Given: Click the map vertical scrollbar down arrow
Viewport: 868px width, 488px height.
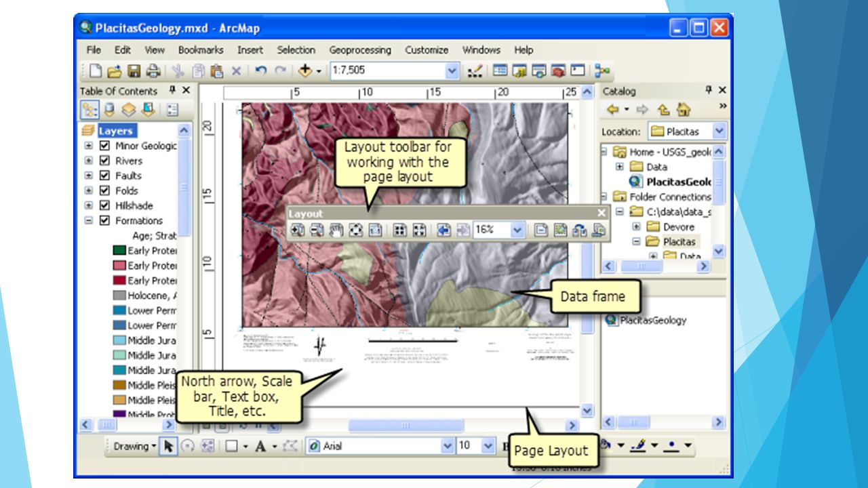Looking at the screenshot, I should (x=587, y=411).
